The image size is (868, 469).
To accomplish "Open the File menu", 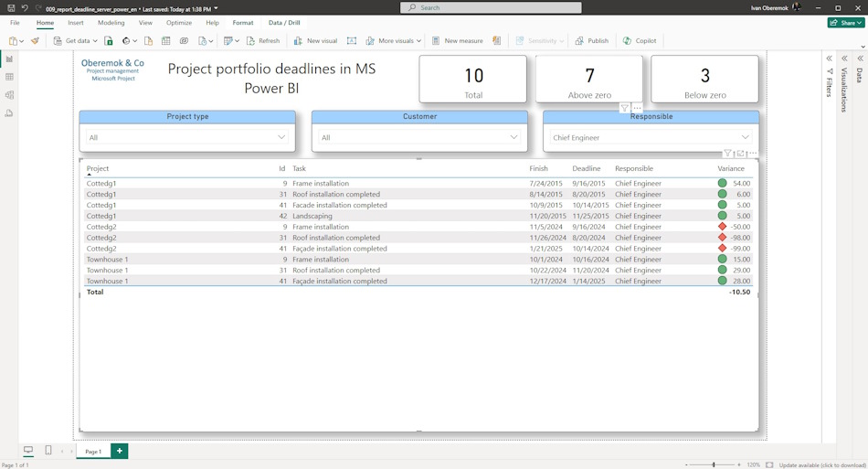I will (x=15, y=23).
